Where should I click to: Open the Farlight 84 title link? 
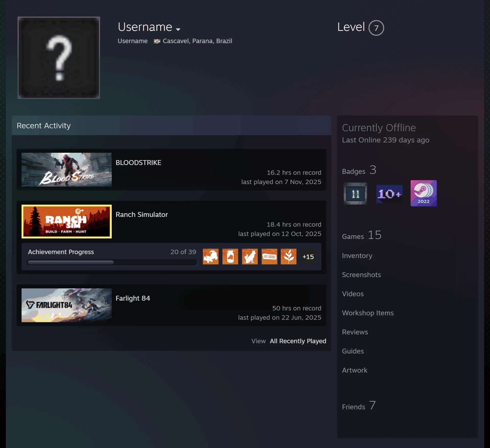pyautogui.click(x=133, y=298)
